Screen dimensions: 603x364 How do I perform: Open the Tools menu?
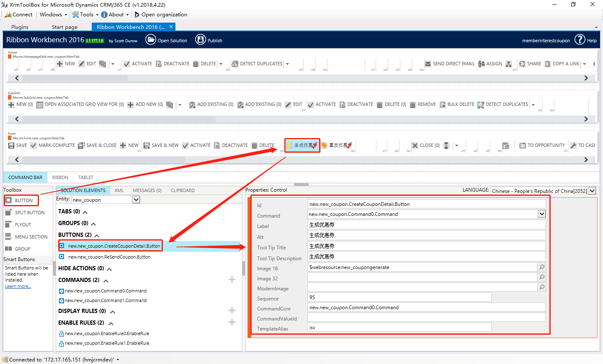tap(85, 14)
